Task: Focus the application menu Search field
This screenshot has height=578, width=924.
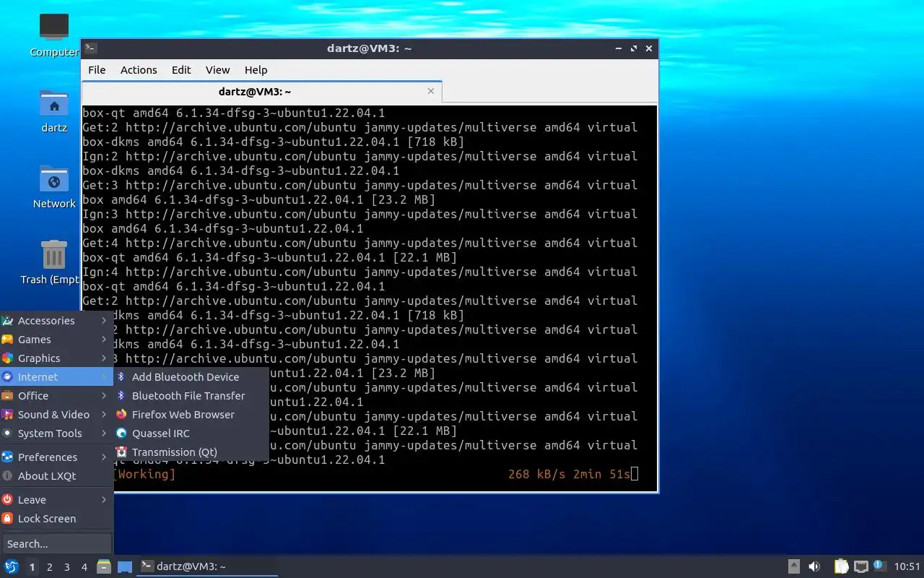Action: pos(56,544)
